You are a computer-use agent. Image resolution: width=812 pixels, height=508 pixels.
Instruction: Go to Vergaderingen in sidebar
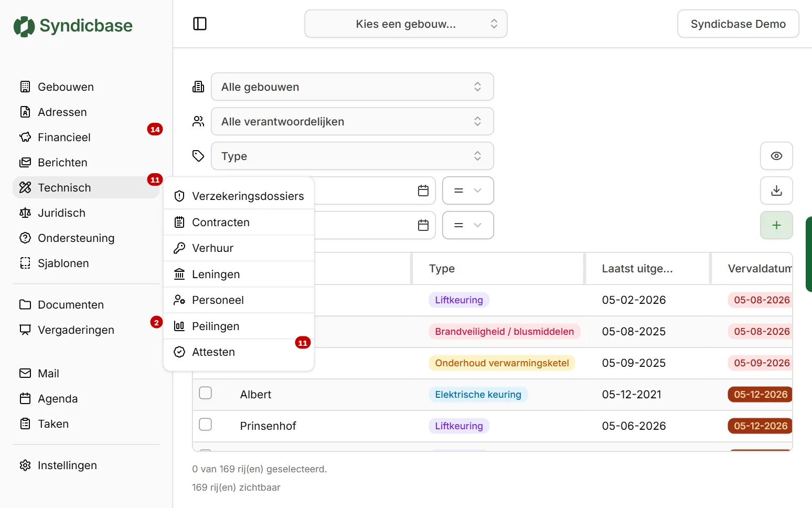tap(86, 330)
